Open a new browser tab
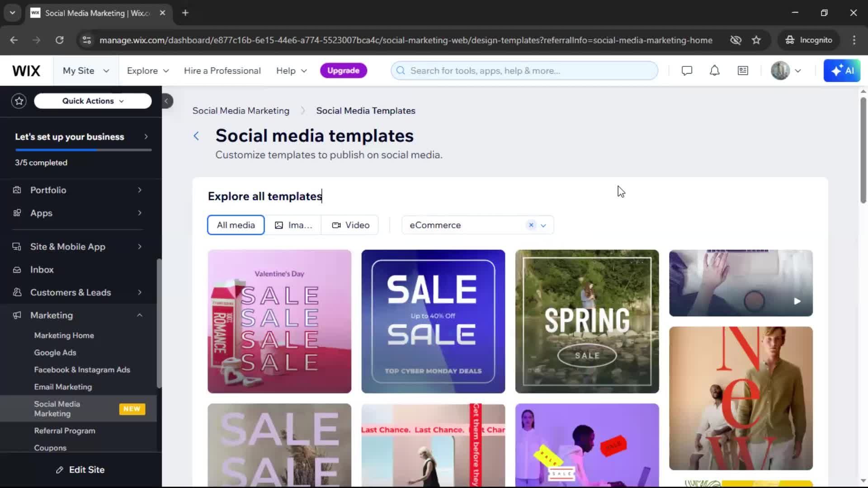The height and width of the screenshot is (488, 868). (185, 13)
